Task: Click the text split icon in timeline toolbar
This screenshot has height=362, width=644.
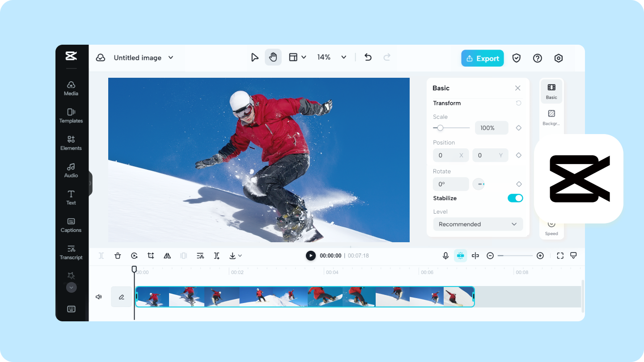Action: (217, 256)
